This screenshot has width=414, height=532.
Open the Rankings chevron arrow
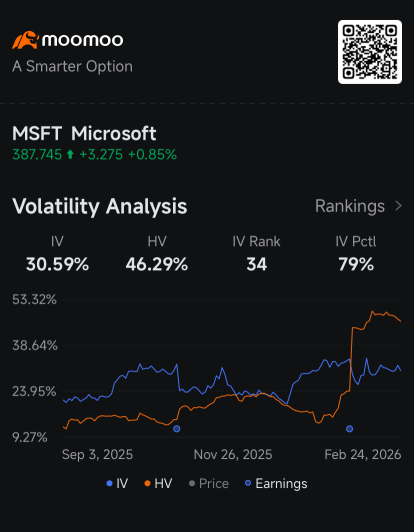pos(399,206)
